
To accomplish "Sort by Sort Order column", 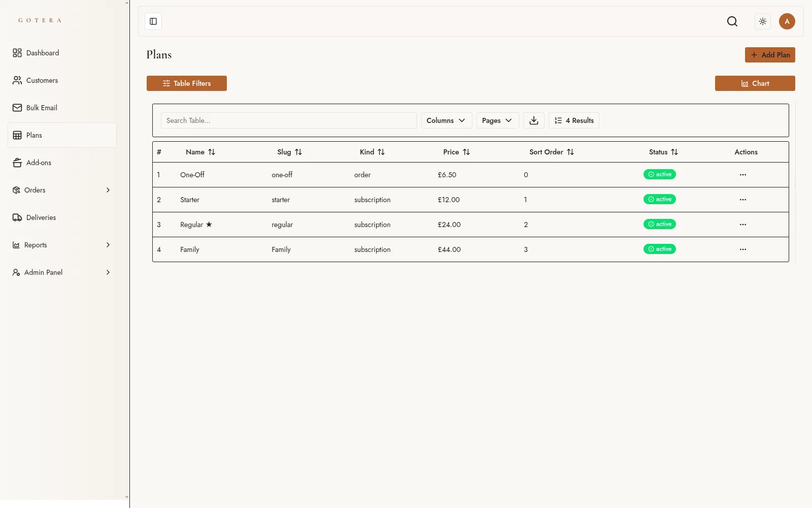I will click(552, 152).
